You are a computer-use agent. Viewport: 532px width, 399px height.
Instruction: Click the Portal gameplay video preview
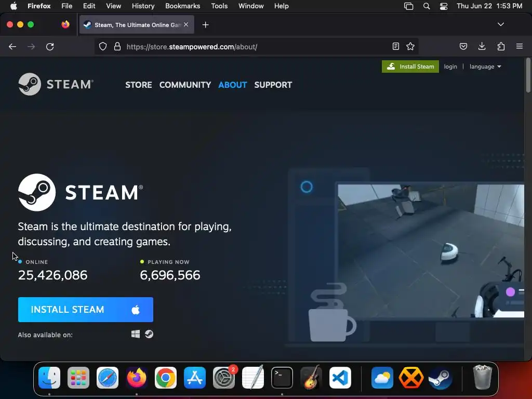[431, 251]
